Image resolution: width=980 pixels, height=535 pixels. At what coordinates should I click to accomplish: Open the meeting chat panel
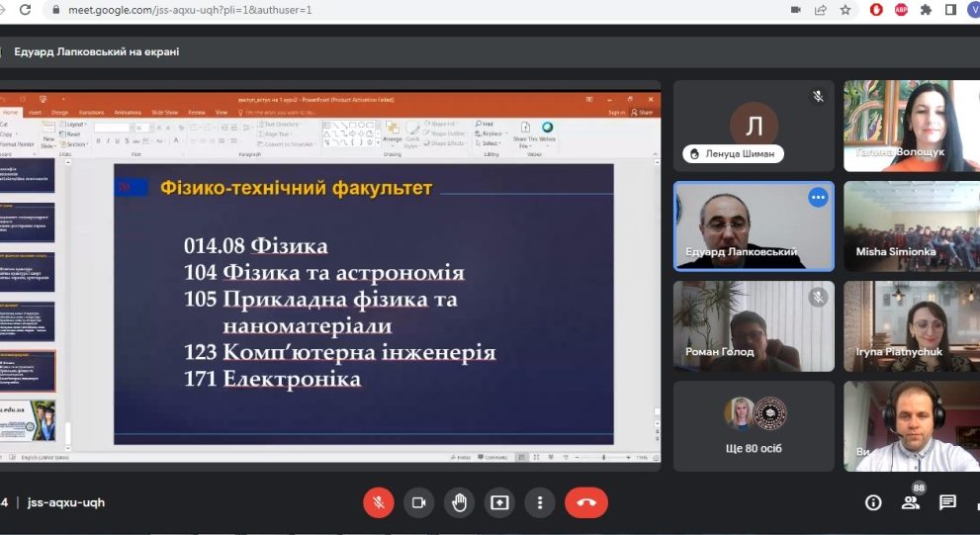click(x=947, y=502)
